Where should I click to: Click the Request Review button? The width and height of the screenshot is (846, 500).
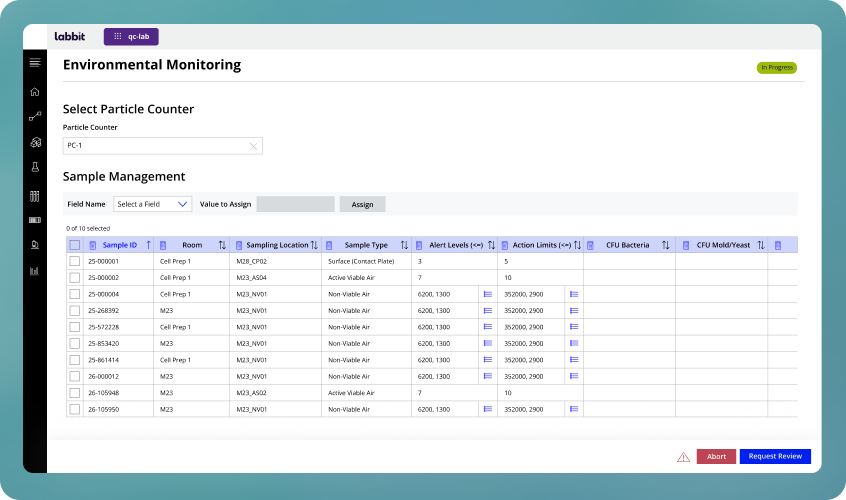pos(775,456)
